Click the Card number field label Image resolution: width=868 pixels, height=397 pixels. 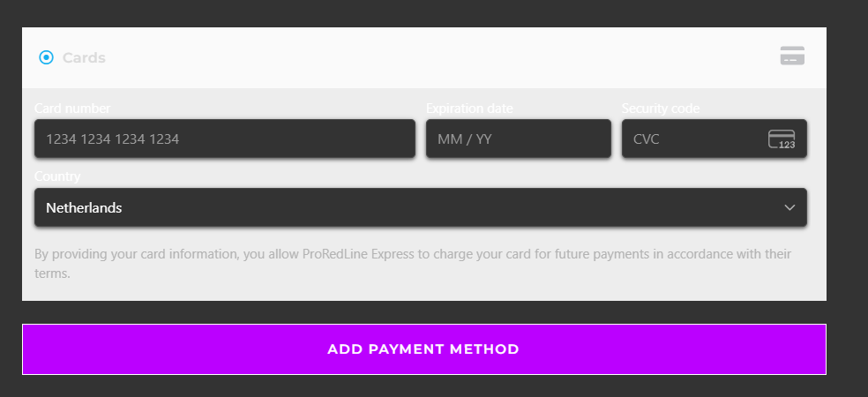(x=72, y=109)
